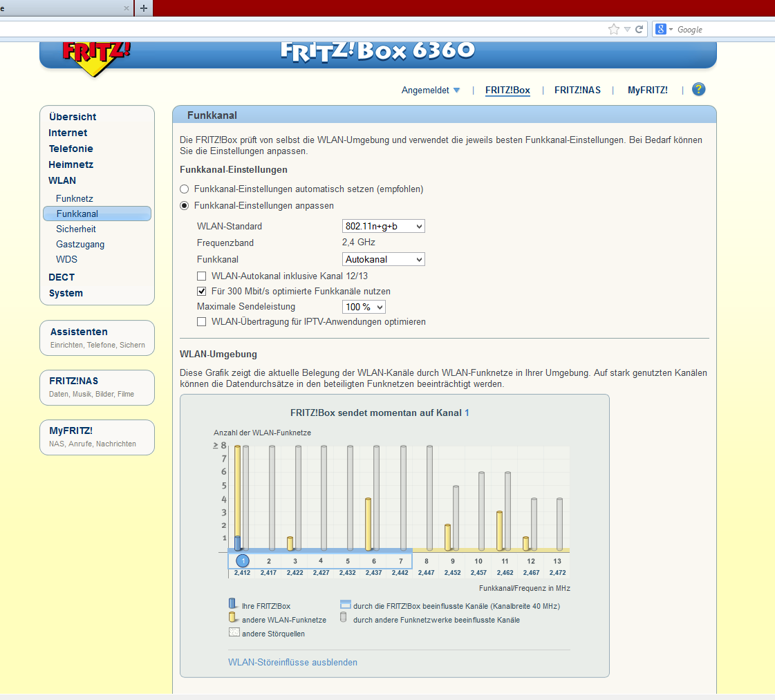Open the Assistenten sidebar box
Screen dimensions: 775x700
(97, 338)
